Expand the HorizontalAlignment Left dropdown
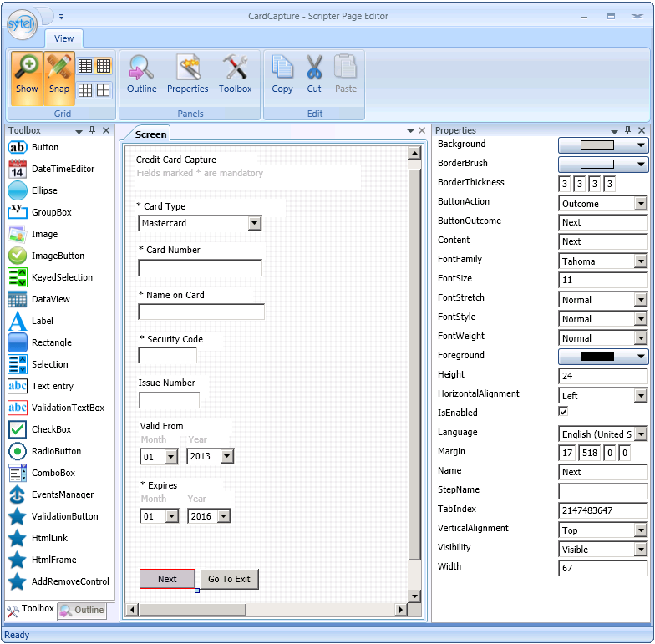Viewport: 655px width, 644px height. tap(640, 396)
